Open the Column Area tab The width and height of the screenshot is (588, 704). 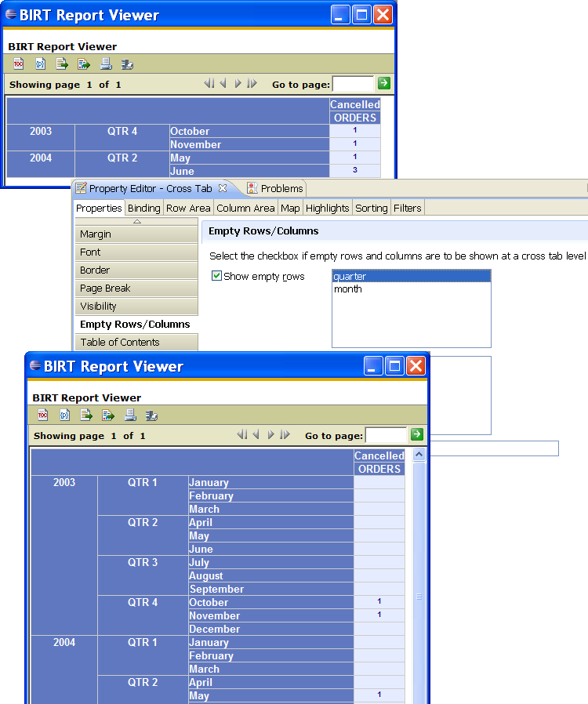click(245, 208)
